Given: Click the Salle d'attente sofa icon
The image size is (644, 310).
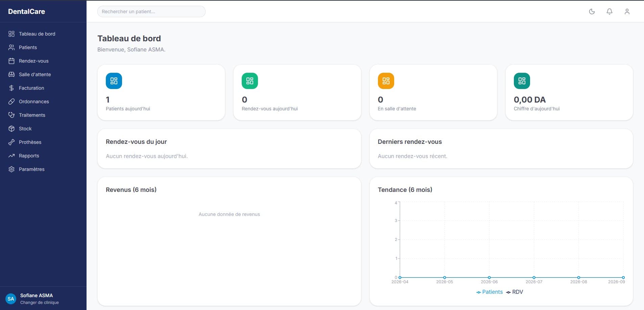Looking at the screenshot, I should (11, 74).
